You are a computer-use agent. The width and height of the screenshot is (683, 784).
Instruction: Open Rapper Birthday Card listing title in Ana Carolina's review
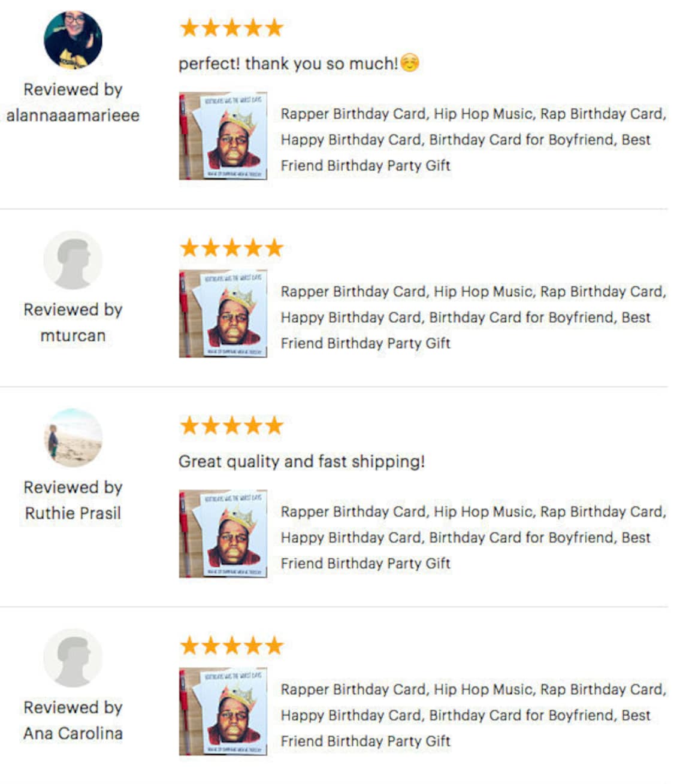click(473, 715)
